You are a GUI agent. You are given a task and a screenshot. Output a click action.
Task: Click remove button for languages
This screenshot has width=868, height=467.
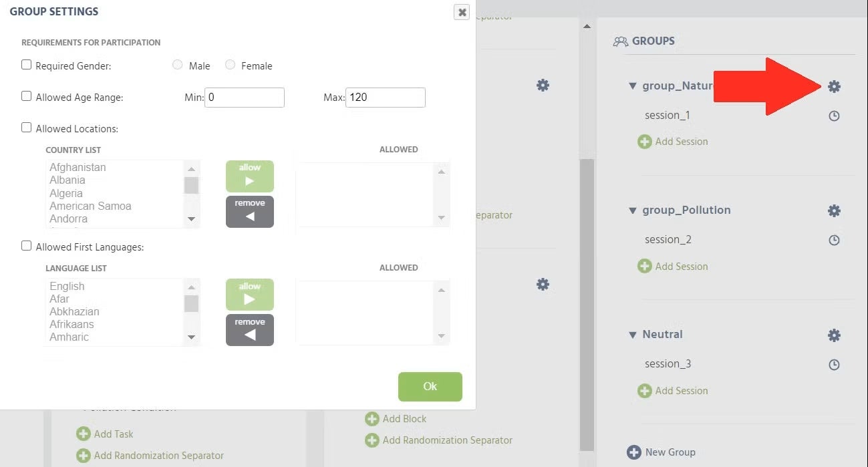tap(250, 330)
